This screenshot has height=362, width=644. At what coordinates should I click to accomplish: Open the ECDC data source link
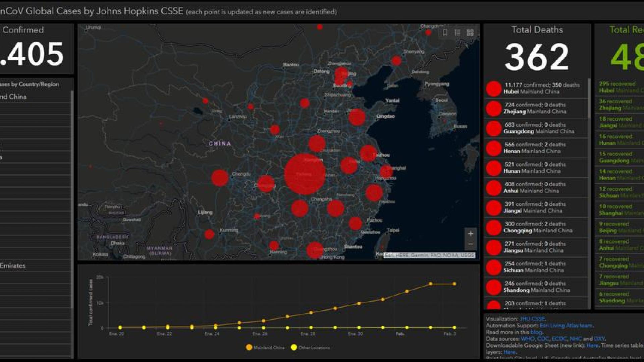click(x=559, y=339)
